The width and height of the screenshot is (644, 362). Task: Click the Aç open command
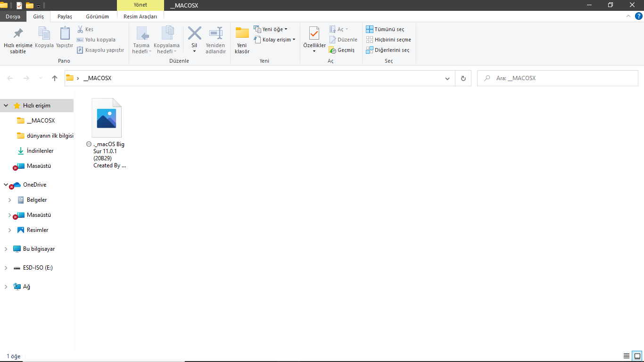pyautogui.click(x=339, y=29)
